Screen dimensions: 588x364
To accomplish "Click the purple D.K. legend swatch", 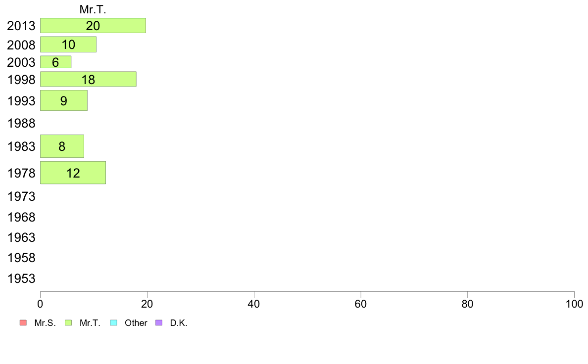I will coord(159,323).
